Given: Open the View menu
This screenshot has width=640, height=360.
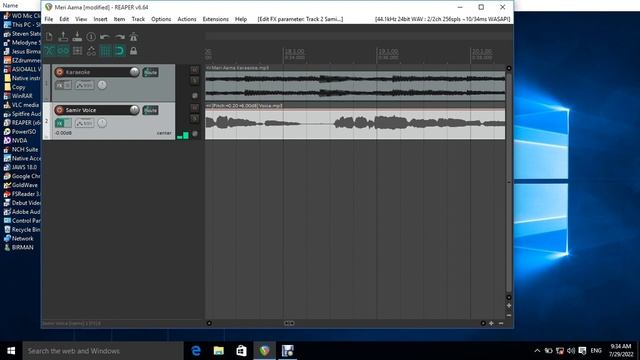Looking at the screenshot, I should click(81, 19).
